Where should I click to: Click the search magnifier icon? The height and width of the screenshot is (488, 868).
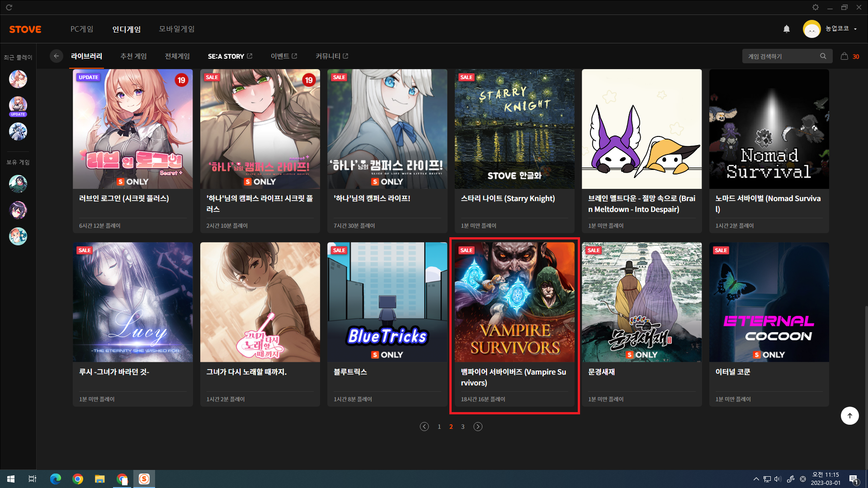click(823, 56)
